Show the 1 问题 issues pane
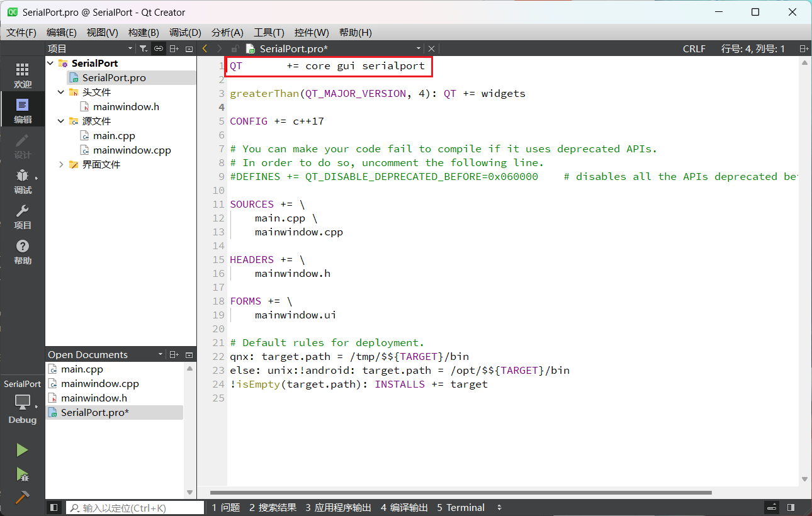Screen dimensions: 812x516 point(226,507)
